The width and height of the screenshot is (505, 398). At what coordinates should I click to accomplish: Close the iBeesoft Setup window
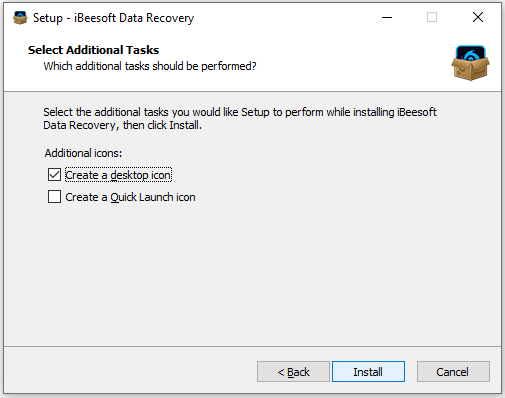tap(478, 17)
